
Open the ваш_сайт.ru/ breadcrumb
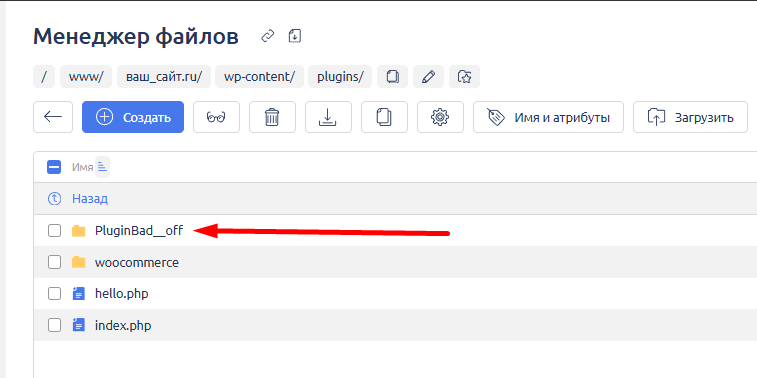(x=164, y=77)
